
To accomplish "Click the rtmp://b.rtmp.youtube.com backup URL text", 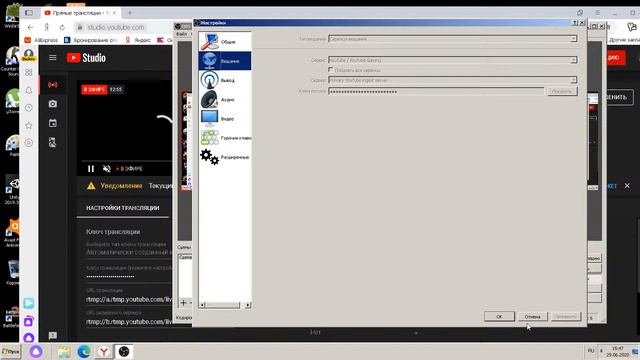I will 129,322.
